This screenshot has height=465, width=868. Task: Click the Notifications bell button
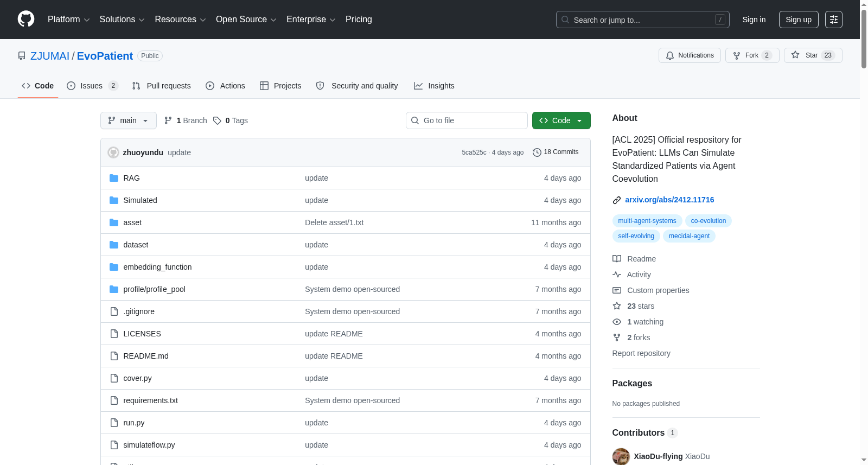coord(690,55)
